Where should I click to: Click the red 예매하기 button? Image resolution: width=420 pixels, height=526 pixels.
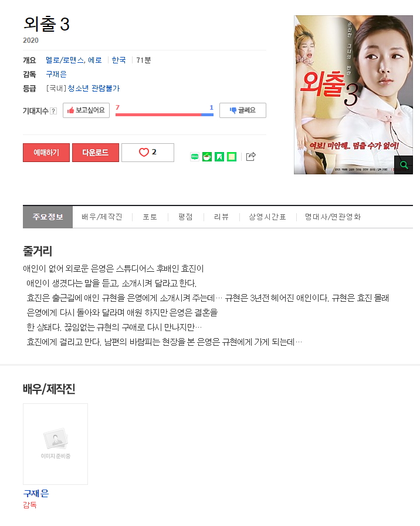tap(46, 153)
